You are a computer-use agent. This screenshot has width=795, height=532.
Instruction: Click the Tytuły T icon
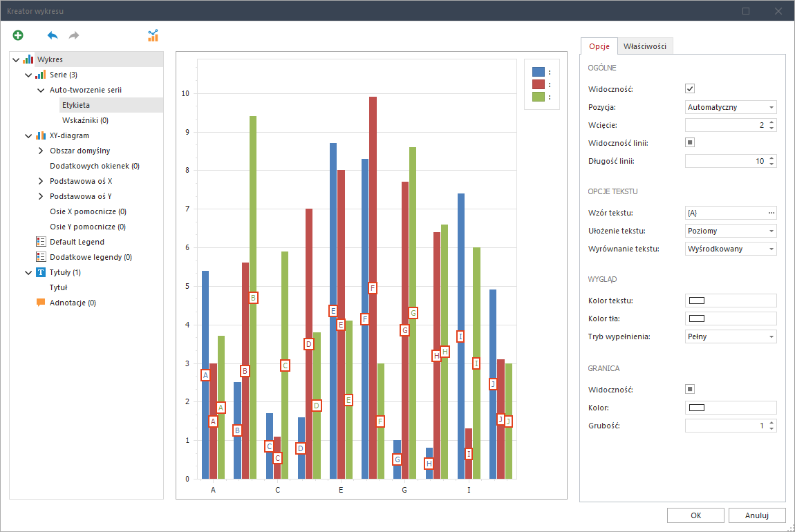point(41,272)
